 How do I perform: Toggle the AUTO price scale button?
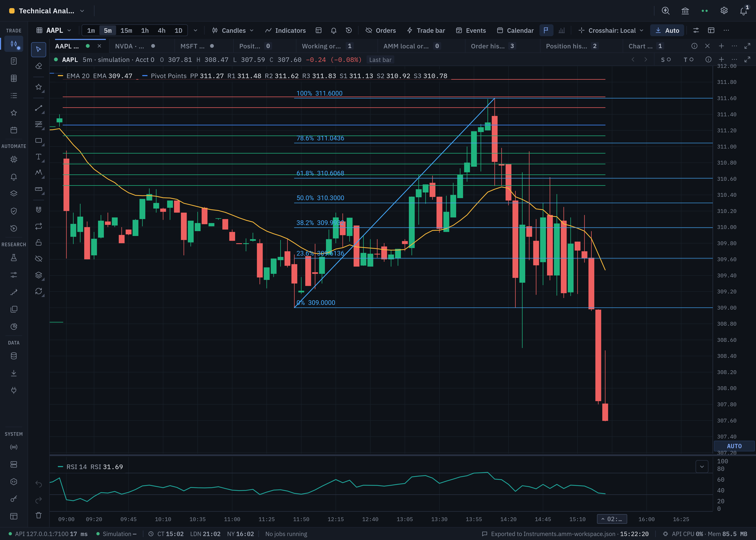(734, 446)
